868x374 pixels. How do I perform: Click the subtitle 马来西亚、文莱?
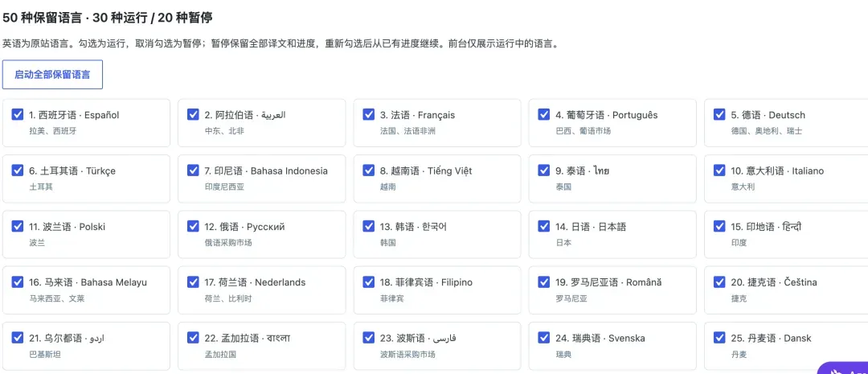coord(57,298)
